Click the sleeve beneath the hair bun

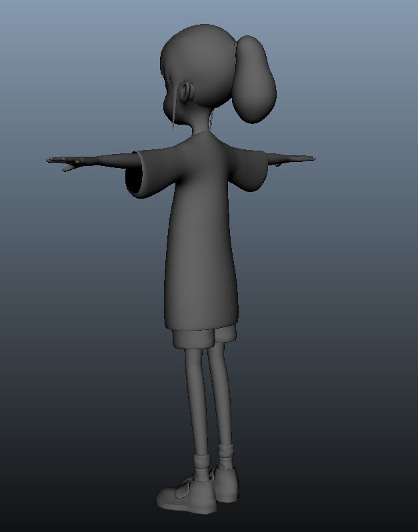click(x=250, y=168)
